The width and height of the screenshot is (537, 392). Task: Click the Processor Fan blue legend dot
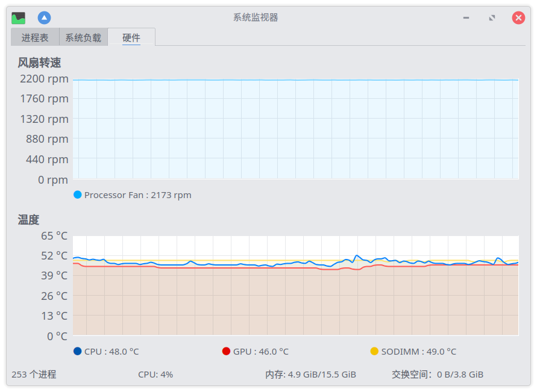(78, 194)
